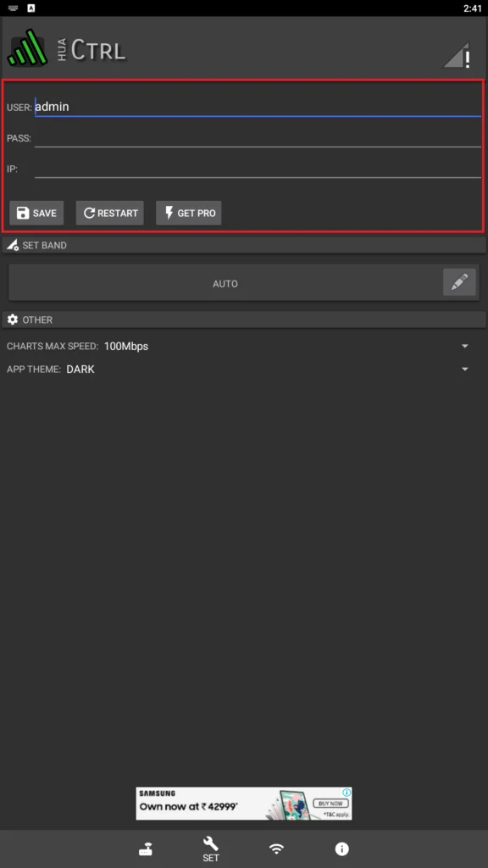Tap the HuaCtrl green bars logo
The image size is (488, 868).
[x=28, y=47]
